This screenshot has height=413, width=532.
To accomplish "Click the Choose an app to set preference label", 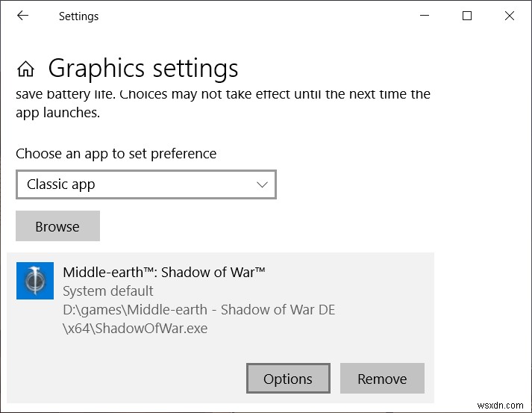I will 116,154.
